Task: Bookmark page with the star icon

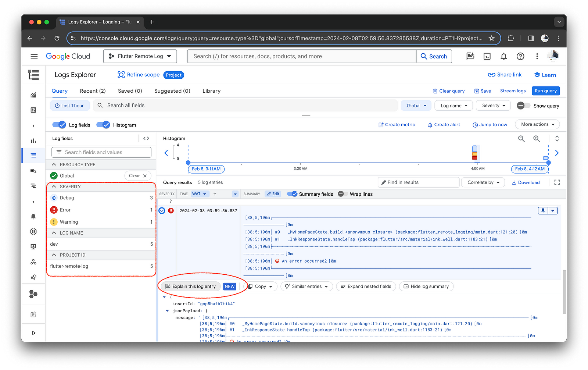Action: [491, 38]
